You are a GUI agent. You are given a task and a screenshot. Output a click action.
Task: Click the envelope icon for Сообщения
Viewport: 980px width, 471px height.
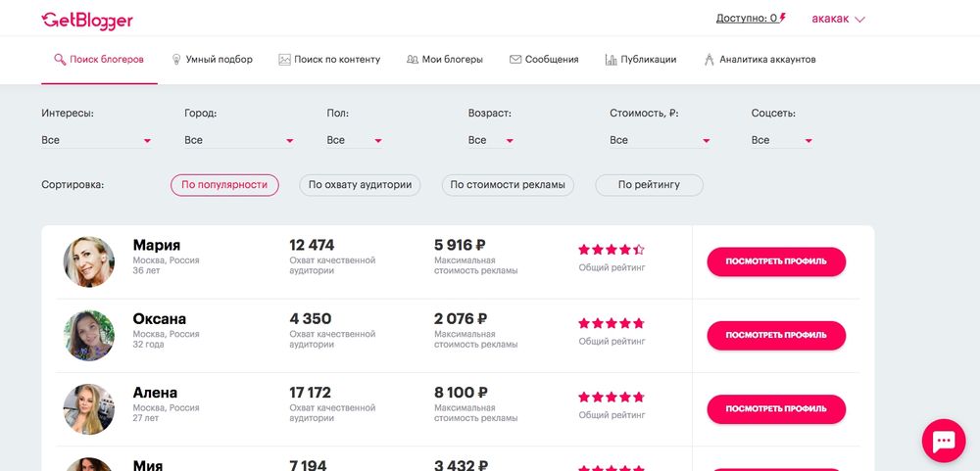(515, 60)
